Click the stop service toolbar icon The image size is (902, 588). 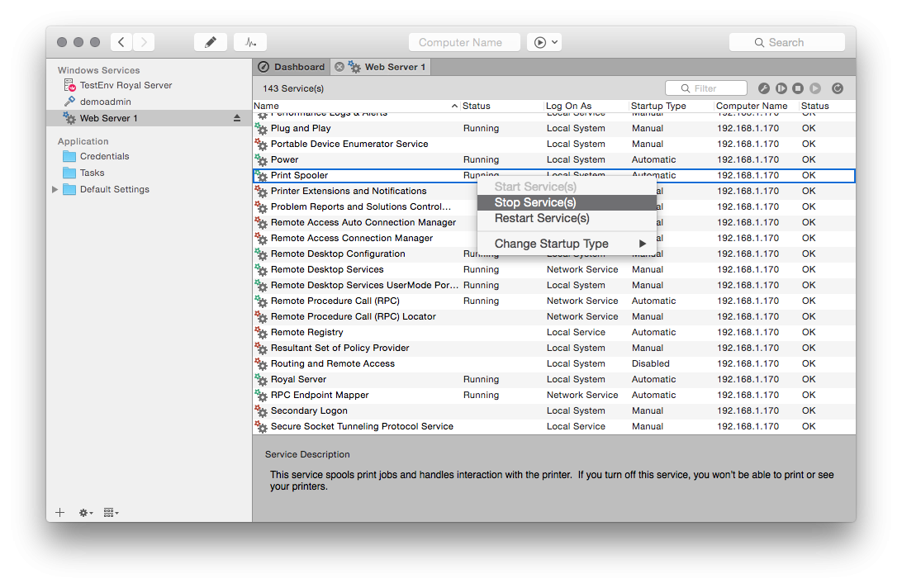[798, 88]
